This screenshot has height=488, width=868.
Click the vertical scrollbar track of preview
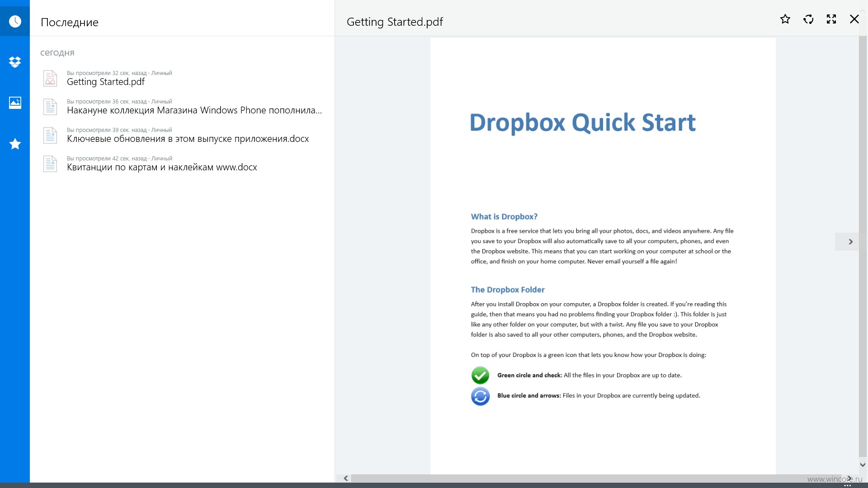tap(863, 246)
